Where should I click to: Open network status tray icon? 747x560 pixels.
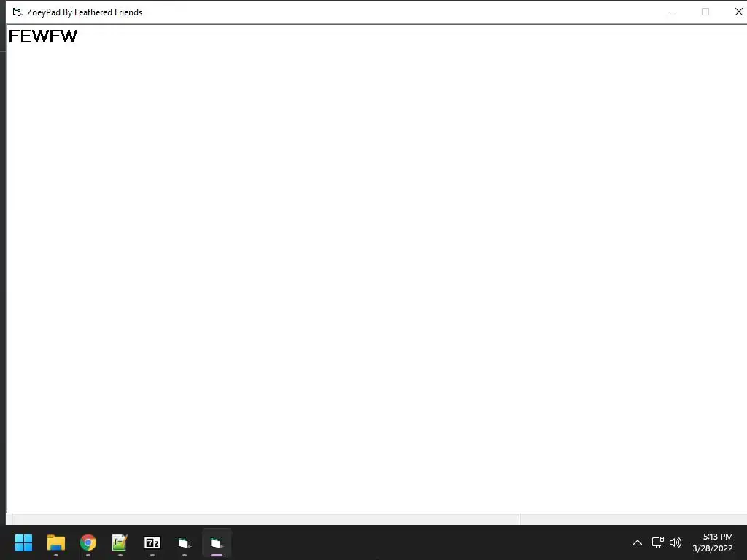[x=658, y=542]
